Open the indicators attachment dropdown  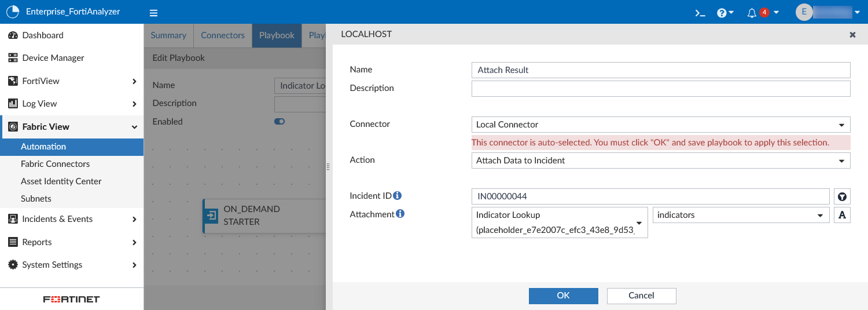(740, 215)
